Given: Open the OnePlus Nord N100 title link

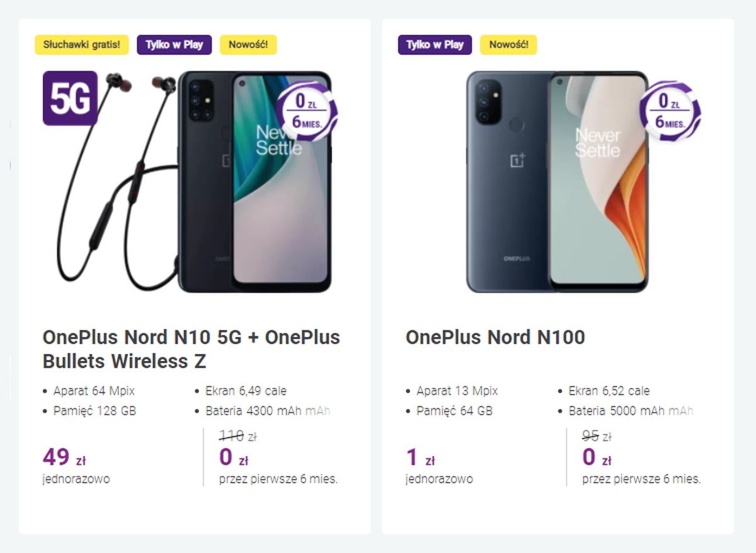Looking at the screenshot, I should [x=495, y=338].
